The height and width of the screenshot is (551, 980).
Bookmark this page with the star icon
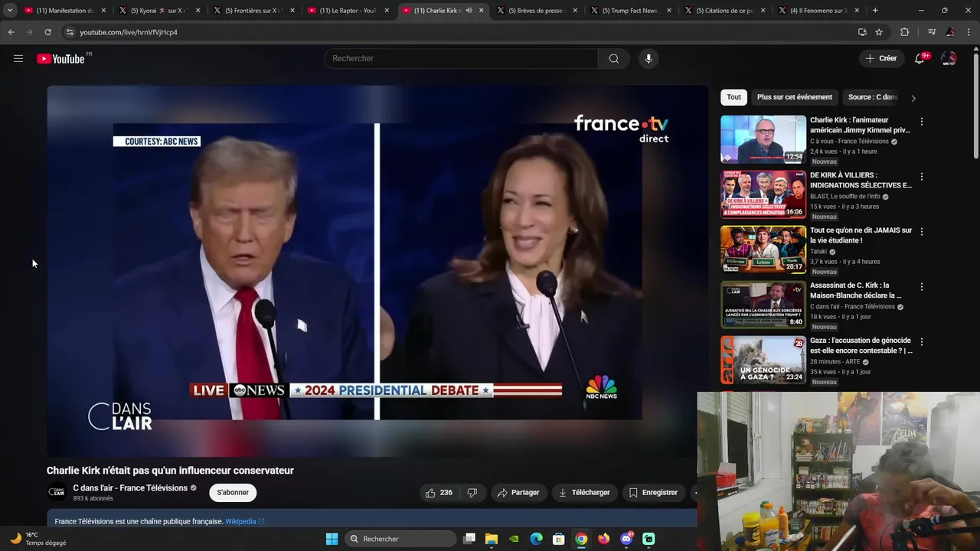pyautogui.click(x=879, y=32)
